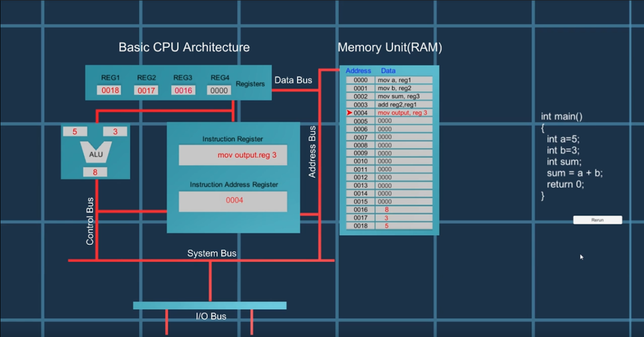Click ALU left input value 5
This screenshot has height=337, width=644.
[x=75, y=131]
